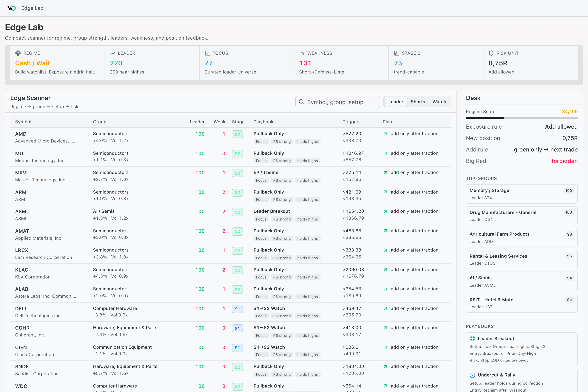Switch to the Shorts tab

tap(418, 102)
